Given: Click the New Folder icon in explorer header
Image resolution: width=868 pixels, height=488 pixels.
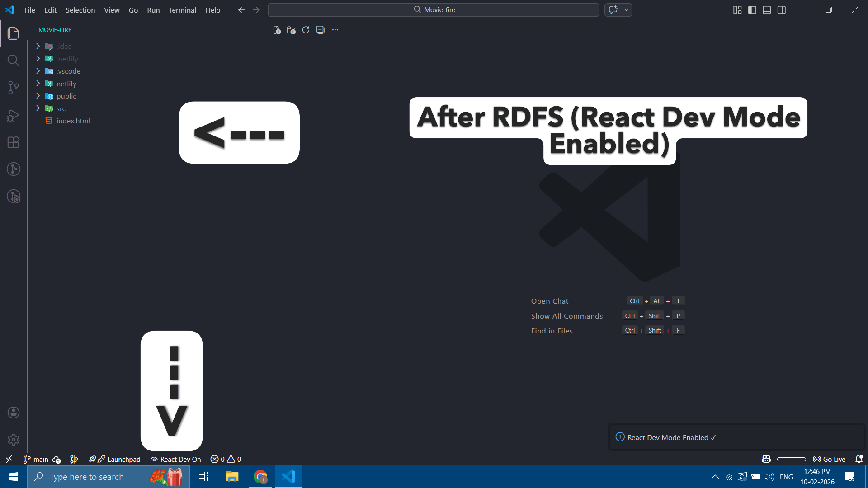Looking at the screenshot, I should [291, 30].
